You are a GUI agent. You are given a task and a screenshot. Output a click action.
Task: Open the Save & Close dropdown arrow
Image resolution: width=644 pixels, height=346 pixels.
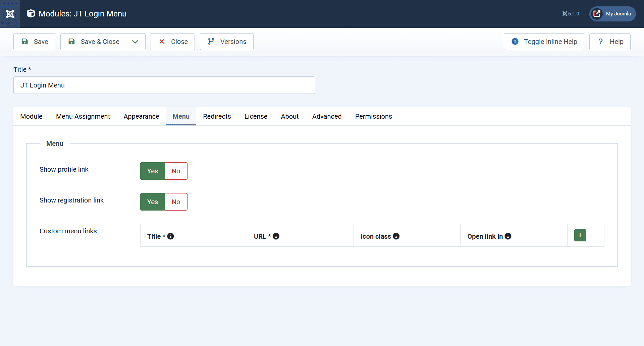[135, 41]
